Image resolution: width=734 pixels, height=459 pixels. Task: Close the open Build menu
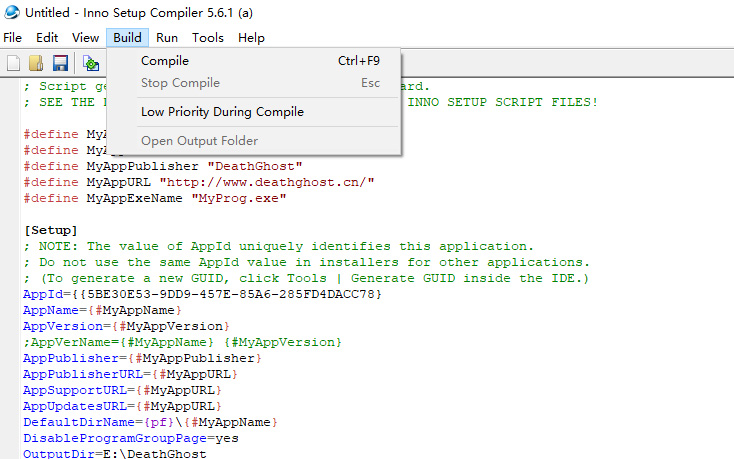(x=127, y=37)
